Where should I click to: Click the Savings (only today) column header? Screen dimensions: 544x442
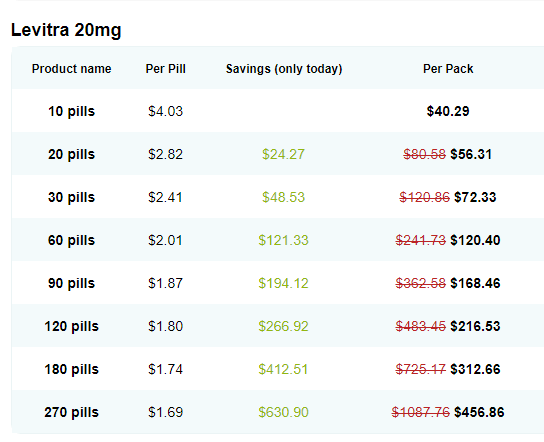284,69
